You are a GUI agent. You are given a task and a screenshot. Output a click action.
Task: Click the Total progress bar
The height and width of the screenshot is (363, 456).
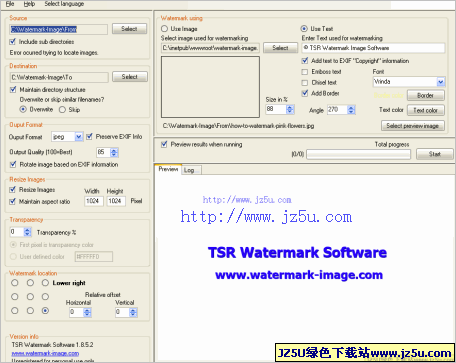[x=359, y=154]
